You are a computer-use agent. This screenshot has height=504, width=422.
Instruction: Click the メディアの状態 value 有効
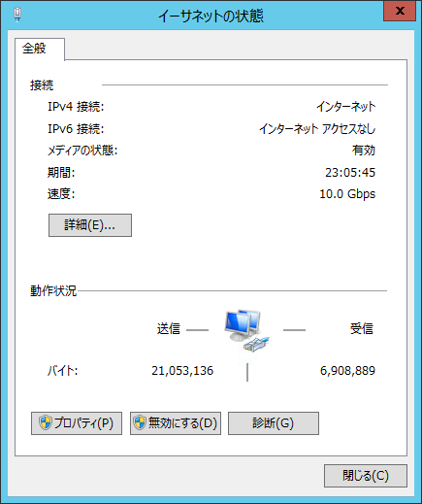coord(364,151)
